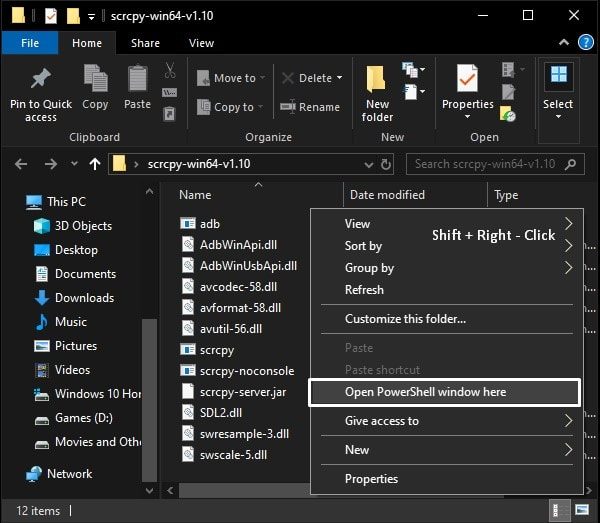
Task: Open Give access to submenu
Action: [x=447, y=421]
